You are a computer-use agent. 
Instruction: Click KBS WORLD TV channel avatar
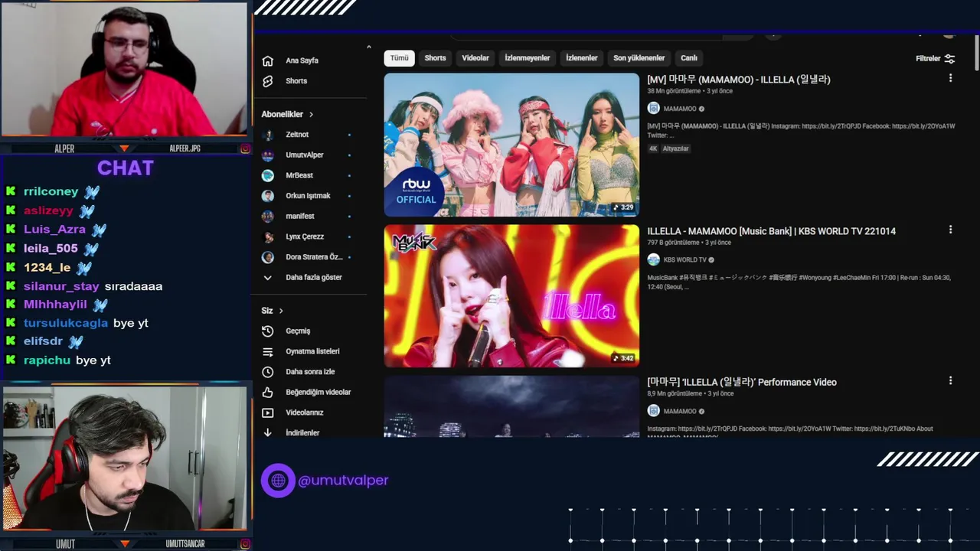pos(653,260)
